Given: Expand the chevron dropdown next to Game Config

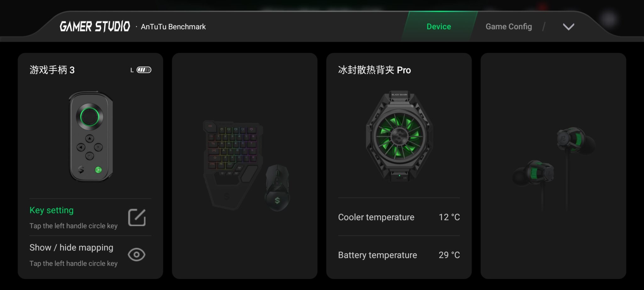Looking at the screenshot, I should pos(569,27).
